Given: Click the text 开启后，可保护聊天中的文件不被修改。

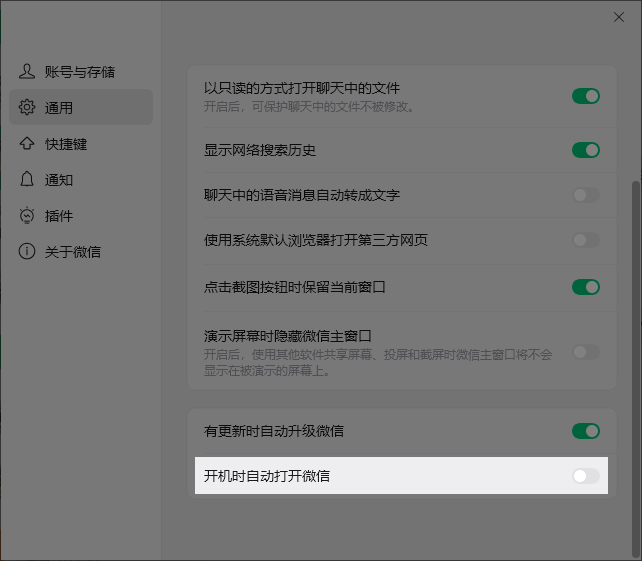Looking at the screenshot, I should (x=310, y=107).
